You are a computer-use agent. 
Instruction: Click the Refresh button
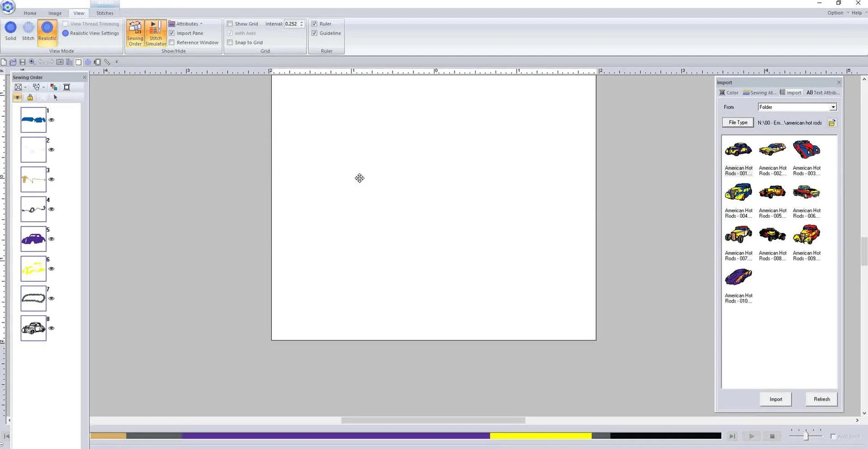(822, 399)
